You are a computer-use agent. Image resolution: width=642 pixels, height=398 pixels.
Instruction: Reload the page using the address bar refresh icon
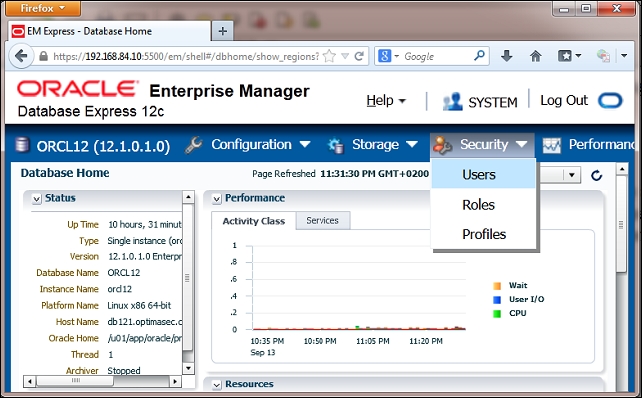pyautogui.click(x=359, y=56)
